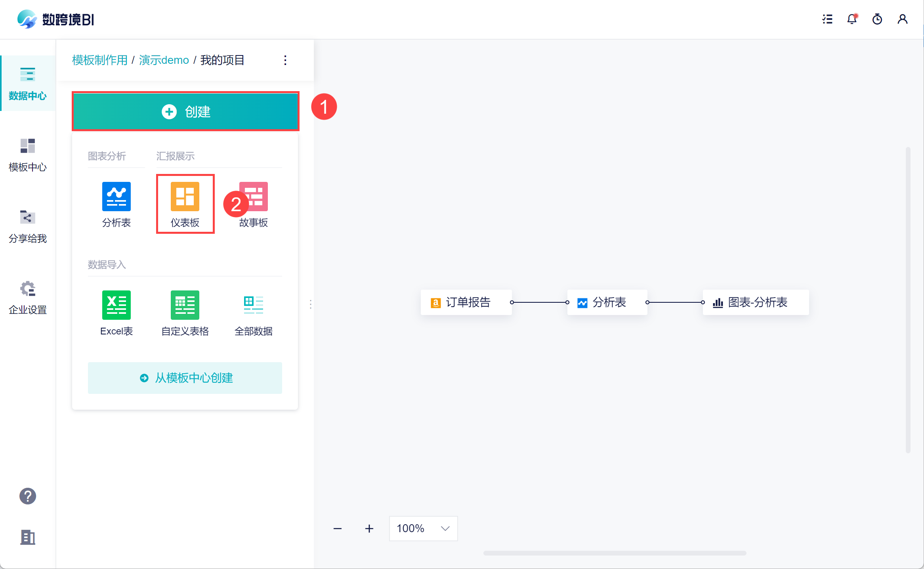This screenshot has height=569, width=924.
Task: Click the 仪表板 dashboard icon
Action: tap(185, 197)
